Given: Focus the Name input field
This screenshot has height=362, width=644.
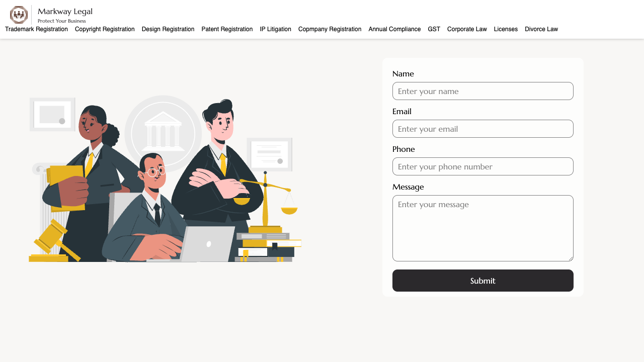Looking at the screenshot, I should coord(483,91).
